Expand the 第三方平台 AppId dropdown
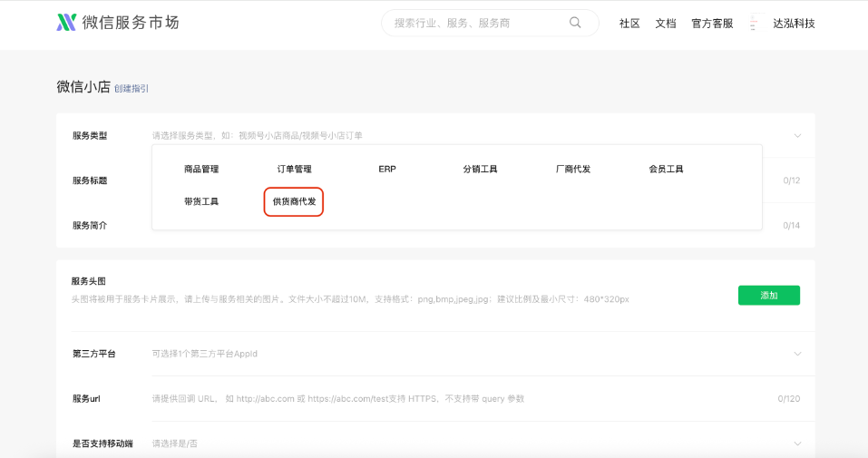This screenshot has width=868, height=458. tap(797, 354)
